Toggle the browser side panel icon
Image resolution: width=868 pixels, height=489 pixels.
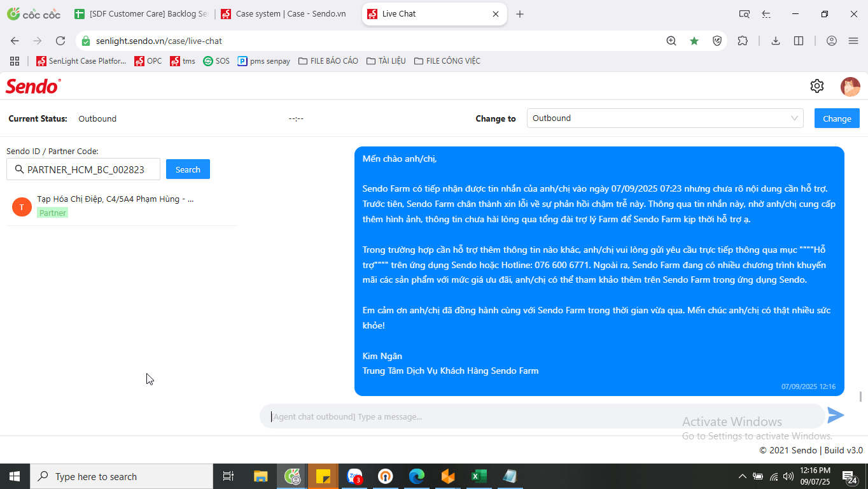(x=799, y=41)
